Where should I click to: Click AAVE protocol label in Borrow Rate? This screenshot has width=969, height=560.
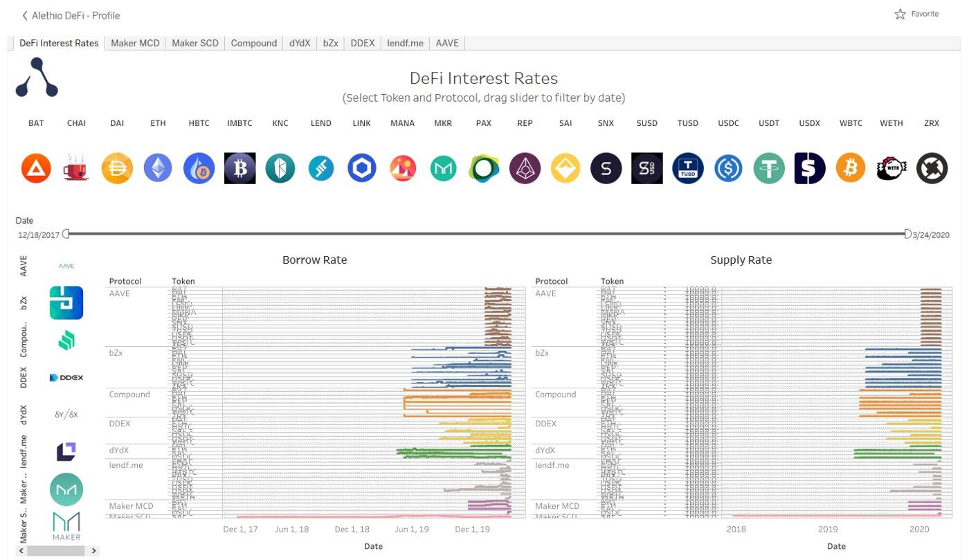coord(120,293)
